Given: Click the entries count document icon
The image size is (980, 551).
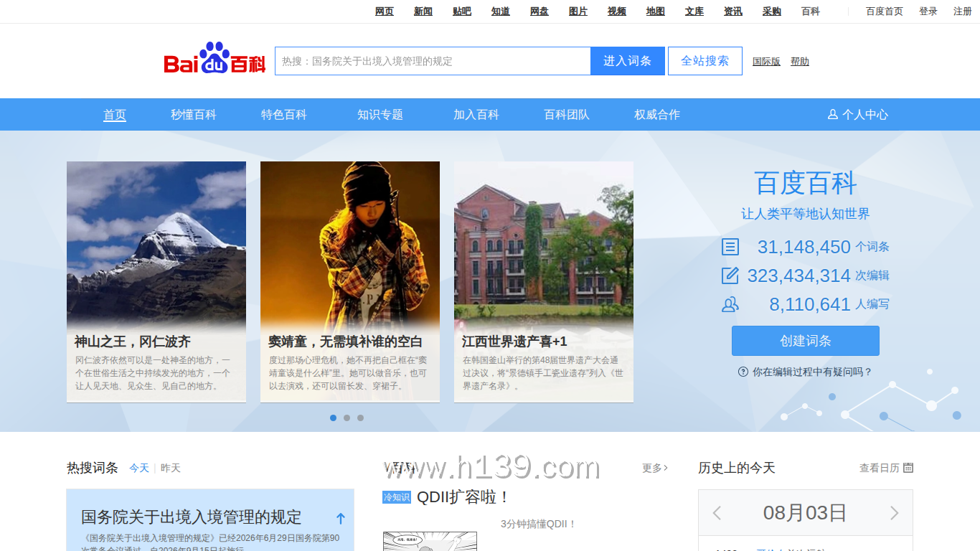Looking at the screenshot, I should click(x=730, y=247).
